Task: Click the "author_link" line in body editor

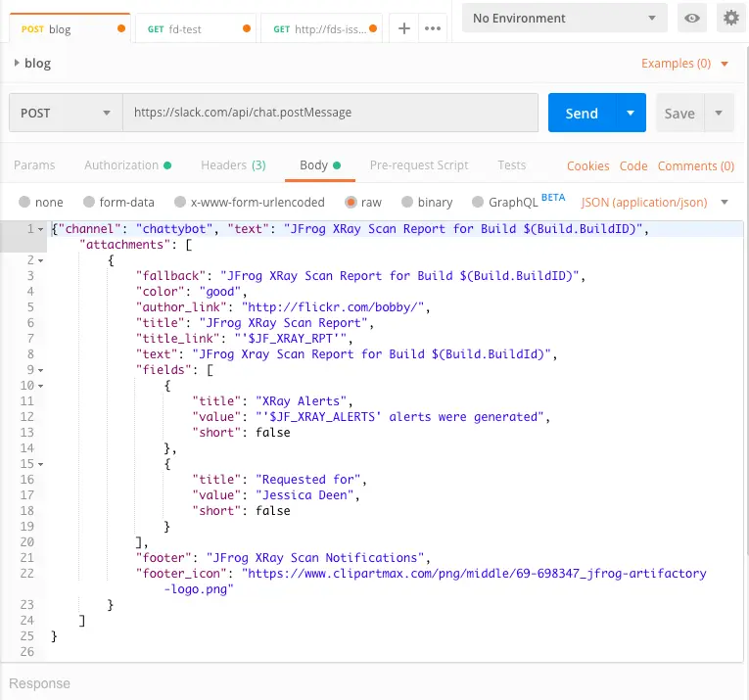Action: (283, 307)
